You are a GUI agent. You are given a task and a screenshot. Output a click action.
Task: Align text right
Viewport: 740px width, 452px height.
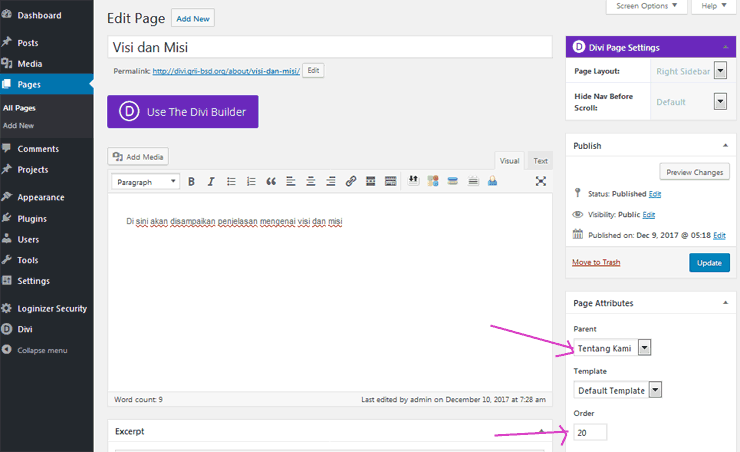tap(331, 182)
